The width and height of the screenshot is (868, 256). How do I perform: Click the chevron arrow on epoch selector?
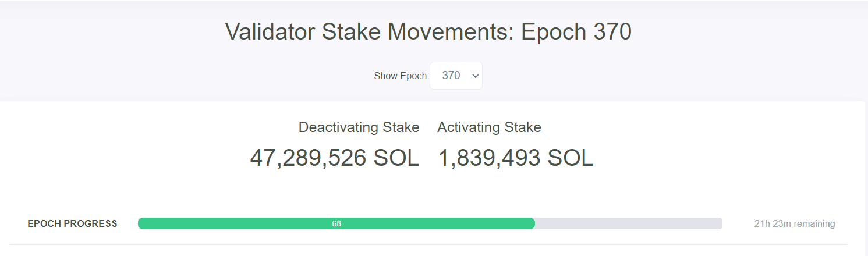pyautogui.click(x=475, y=76)
